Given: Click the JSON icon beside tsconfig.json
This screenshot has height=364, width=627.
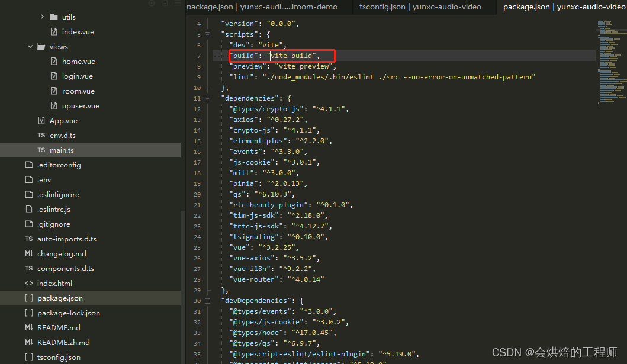Looking at the screenshot, I should [29, 357].
